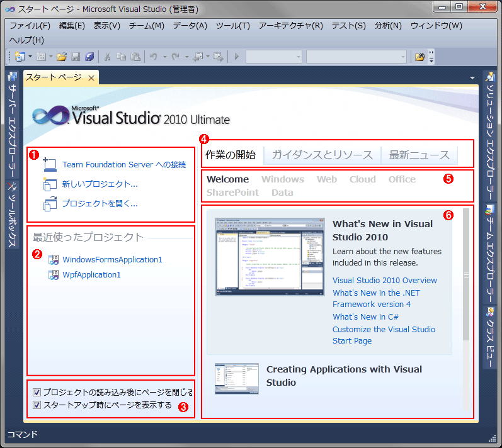Click the Save floppy disk icon
The width and height of the screenshot is (502, 448).
tap(76, 57)
